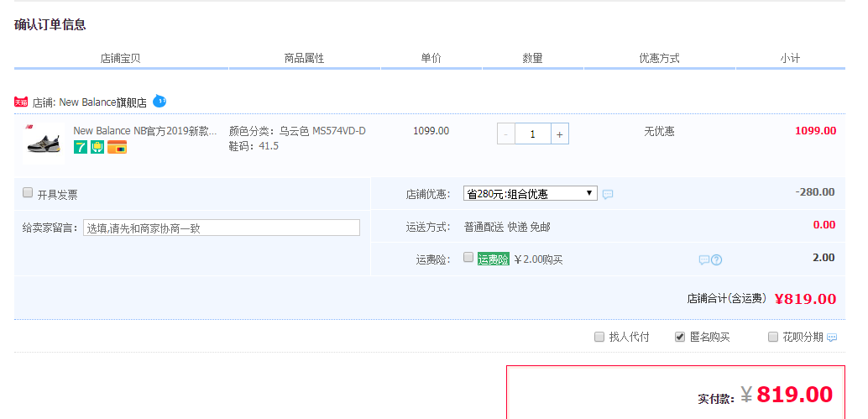The width and height of the screenshot is (868, 419).
Task: Click the store total ¥819.00
Action: 805,299
